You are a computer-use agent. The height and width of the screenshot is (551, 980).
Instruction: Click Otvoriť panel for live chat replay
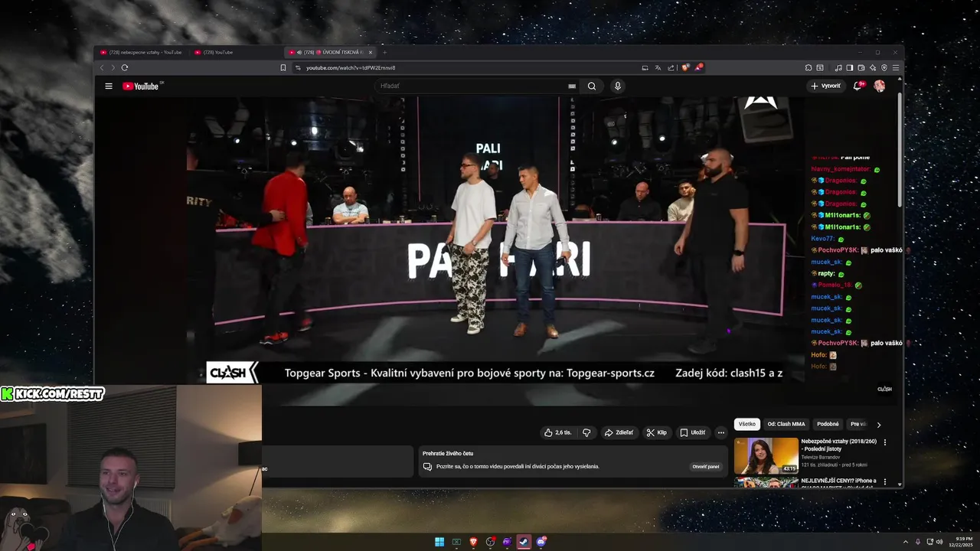tap(706, 466)
